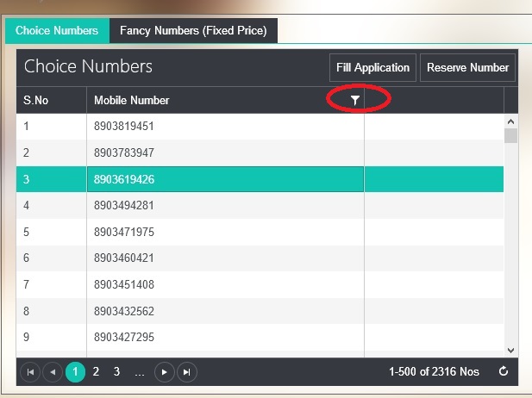
Task: Open page 3 of the list
Action: [116, 372]
